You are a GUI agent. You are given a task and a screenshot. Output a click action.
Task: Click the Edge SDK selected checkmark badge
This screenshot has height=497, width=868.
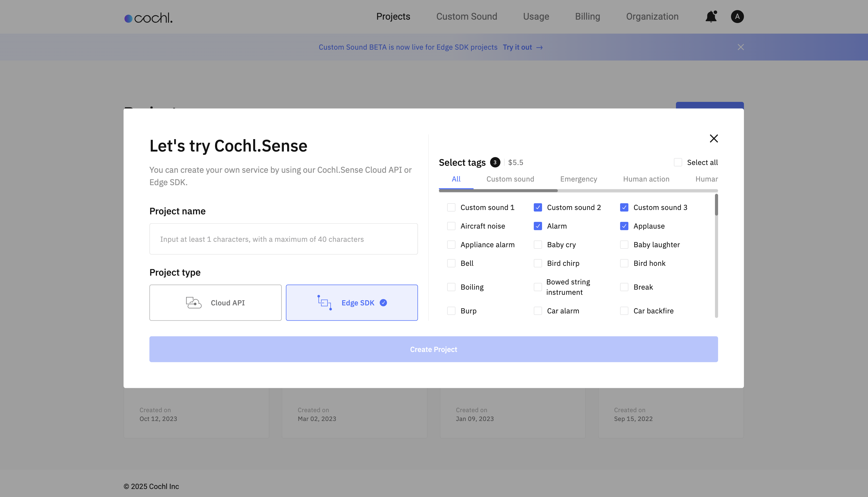pyautogui.click(x=383, y=303)
